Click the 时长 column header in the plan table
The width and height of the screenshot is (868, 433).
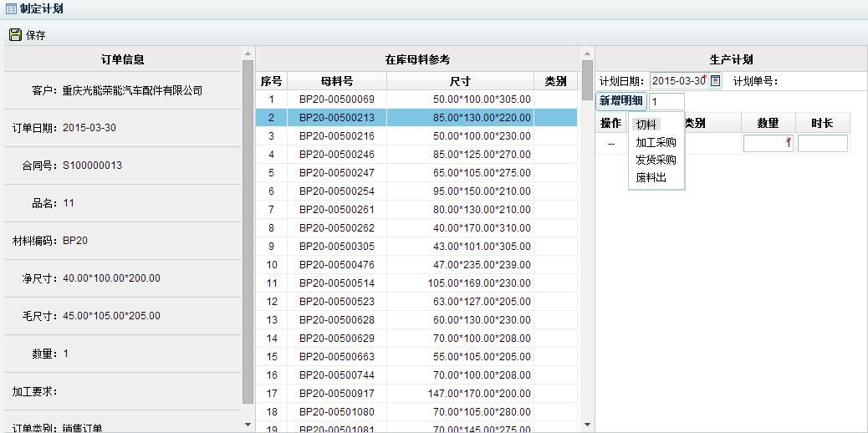822,123
